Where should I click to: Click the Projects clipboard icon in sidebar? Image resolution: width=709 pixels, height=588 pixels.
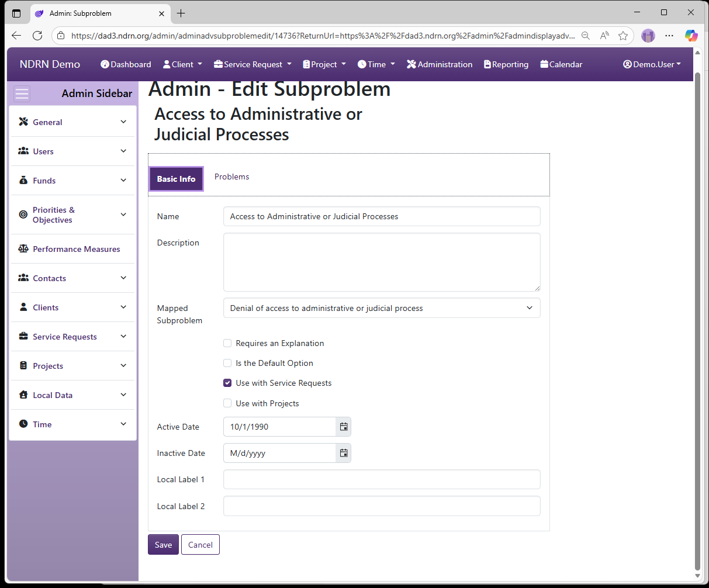click(23, 365)
